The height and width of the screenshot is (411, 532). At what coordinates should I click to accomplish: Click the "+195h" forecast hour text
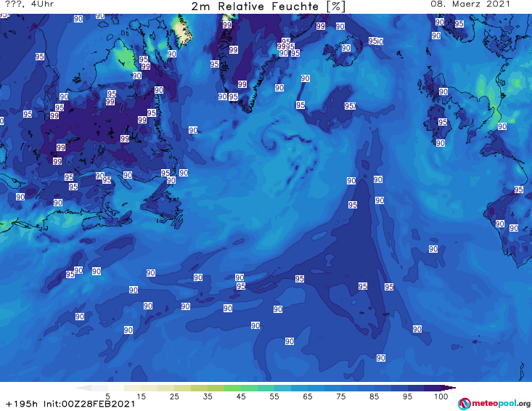point(22,404)
